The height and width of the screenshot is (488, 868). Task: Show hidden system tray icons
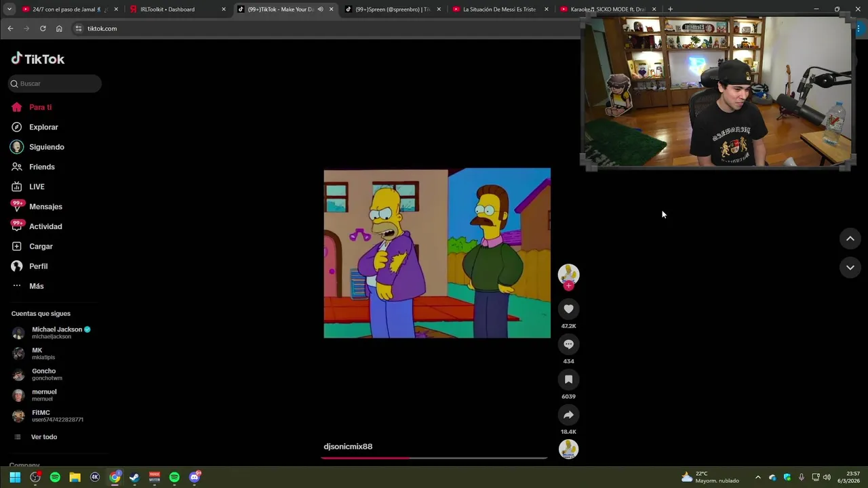[x=758, y=477]
